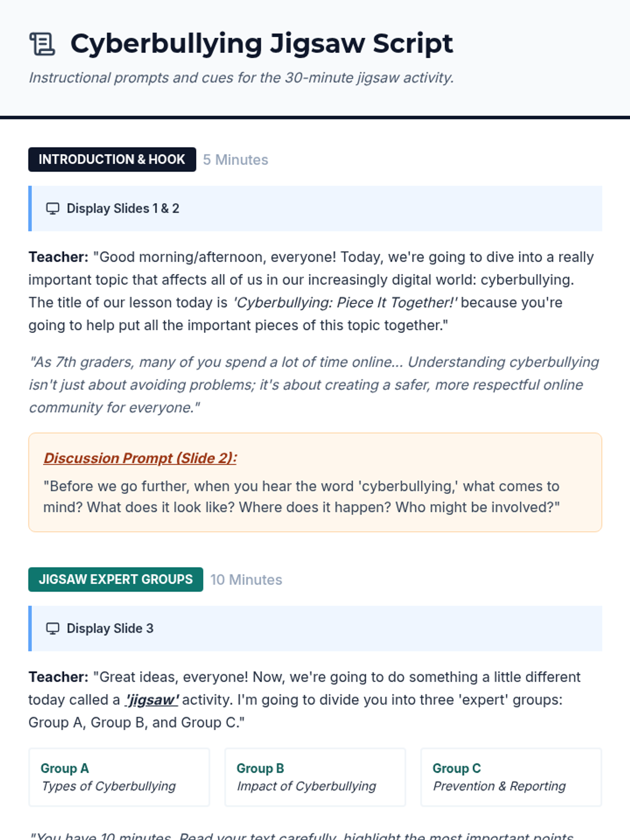Select the Group C Prevention & Reporting card
The width and height of the screenshot is (630, 840).
coord(511,777)
